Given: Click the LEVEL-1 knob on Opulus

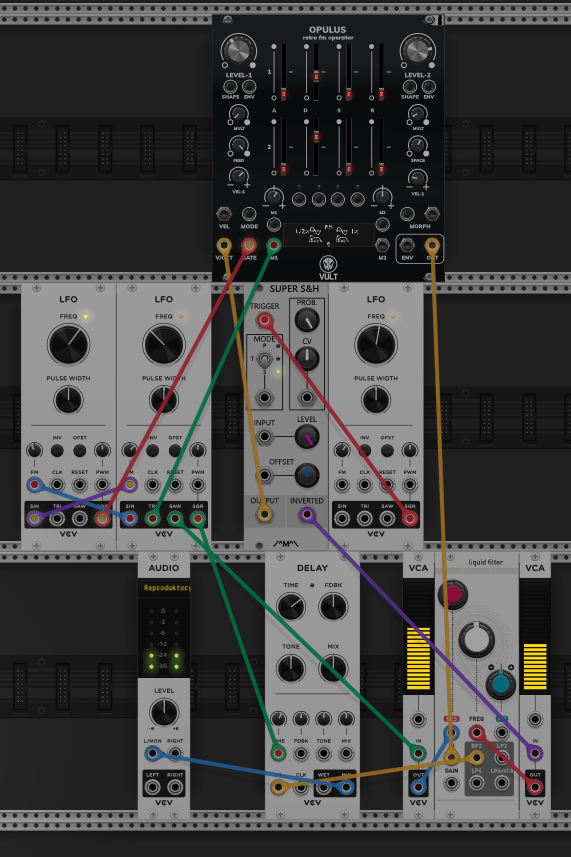Looking at the screenshot, I should click(238, 52).
